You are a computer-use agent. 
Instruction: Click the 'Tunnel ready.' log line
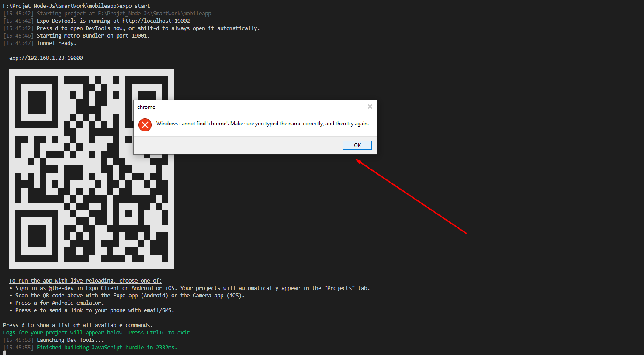click(40, 43)
